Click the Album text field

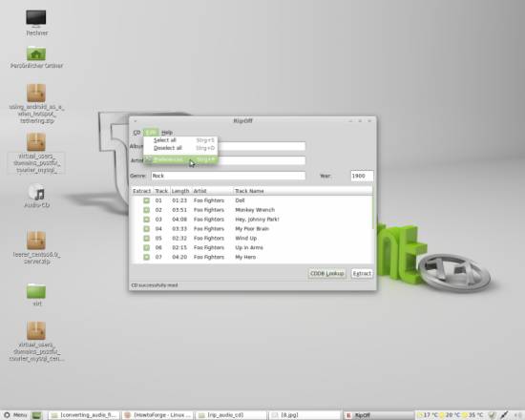(262, 146)
